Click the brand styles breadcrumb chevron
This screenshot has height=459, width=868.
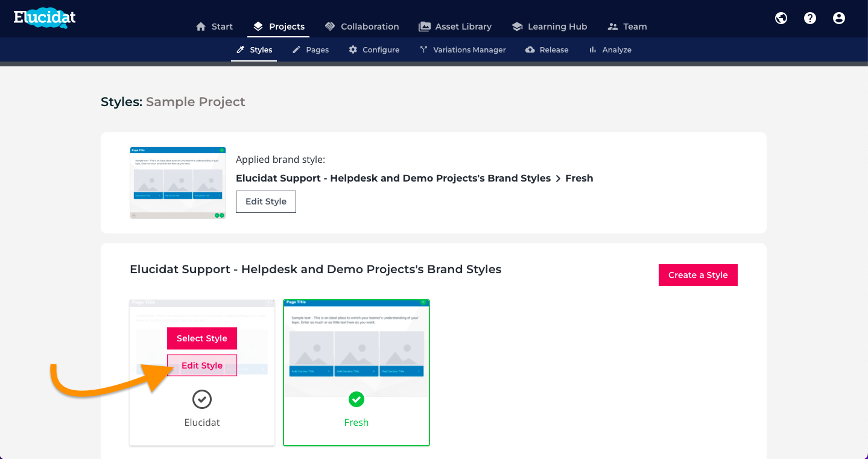(x=558, y=179)
